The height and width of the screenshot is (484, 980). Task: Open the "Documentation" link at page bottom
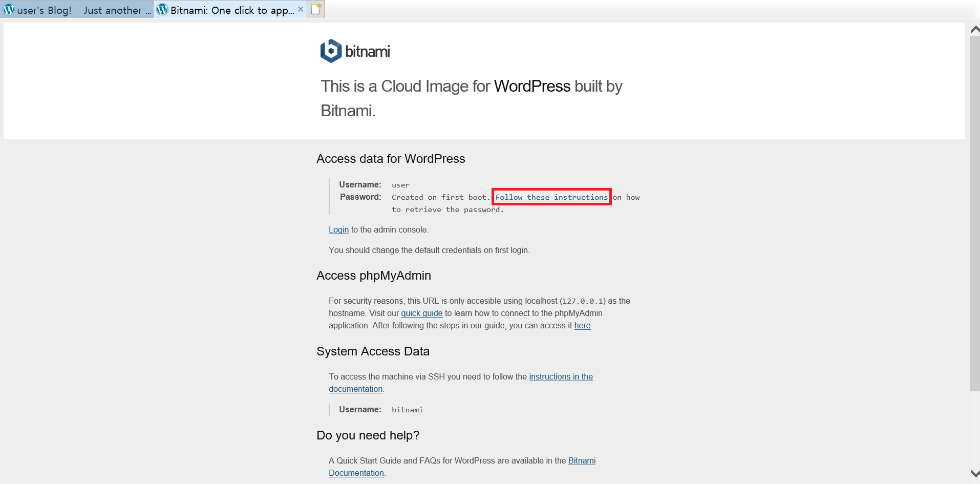click(x=356, y=473)
